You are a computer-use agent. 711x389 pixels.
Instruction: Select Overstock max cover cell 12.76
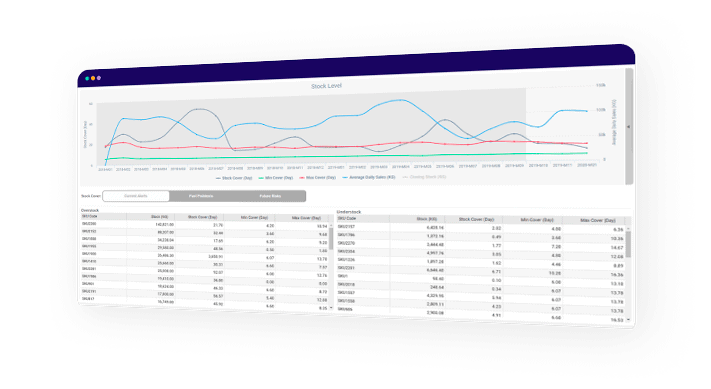[x=322, y=276]
